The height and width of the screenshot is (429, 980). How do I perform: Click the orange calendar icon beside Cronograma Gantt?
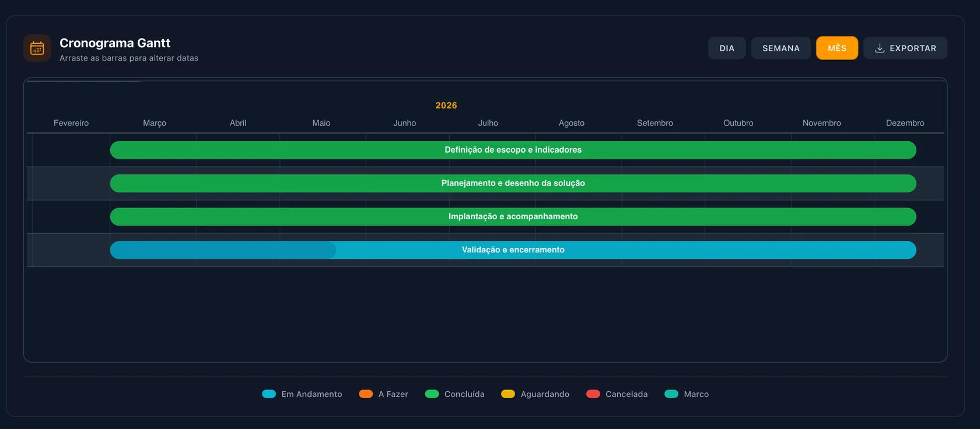click(x=37, y=48)
